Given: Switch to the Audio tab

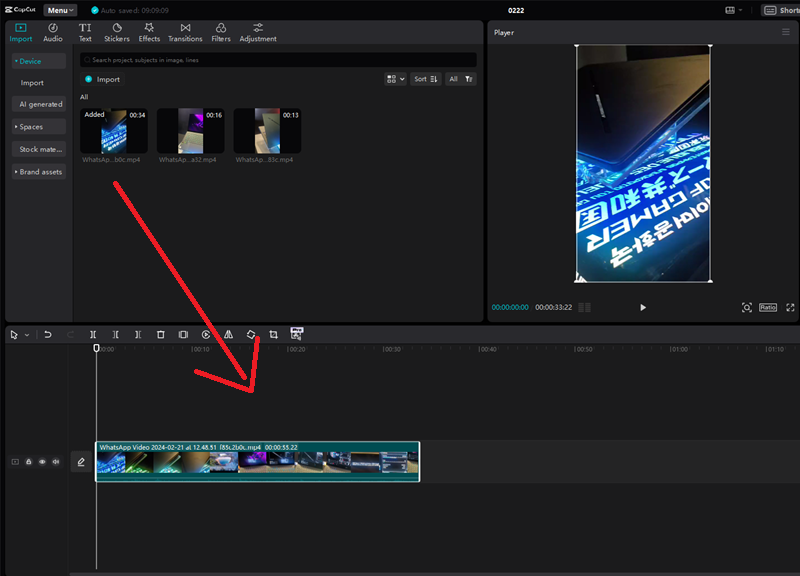Looking at the screenshot, I should pyautogui.click(x=53, y=32).
